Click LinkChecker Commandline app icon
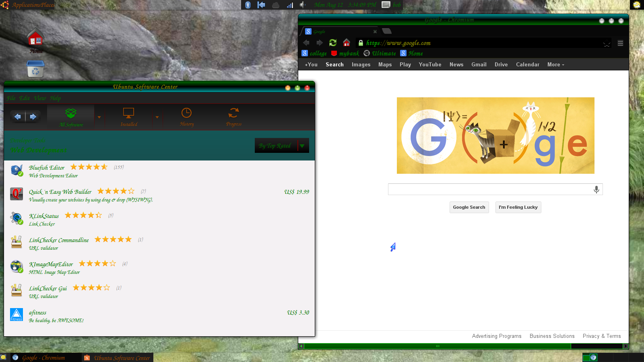This screenshot has height=362, width=644. 17,242
